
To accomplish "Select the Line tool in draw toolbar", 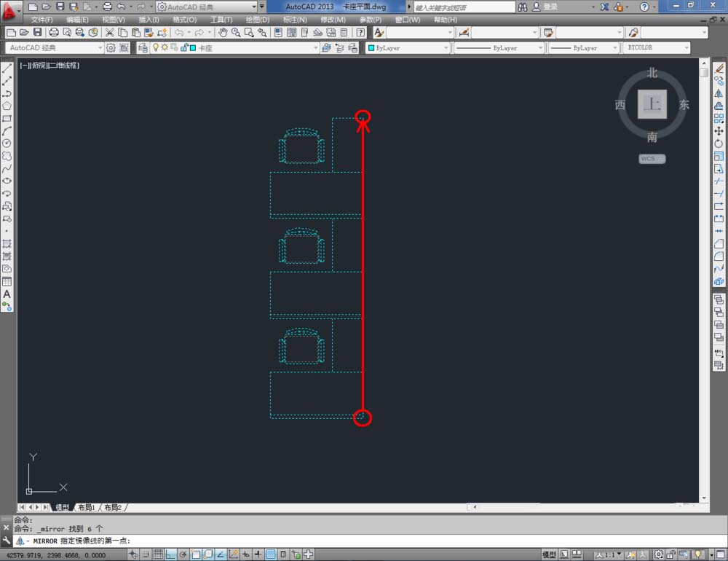I will (7, 68).
